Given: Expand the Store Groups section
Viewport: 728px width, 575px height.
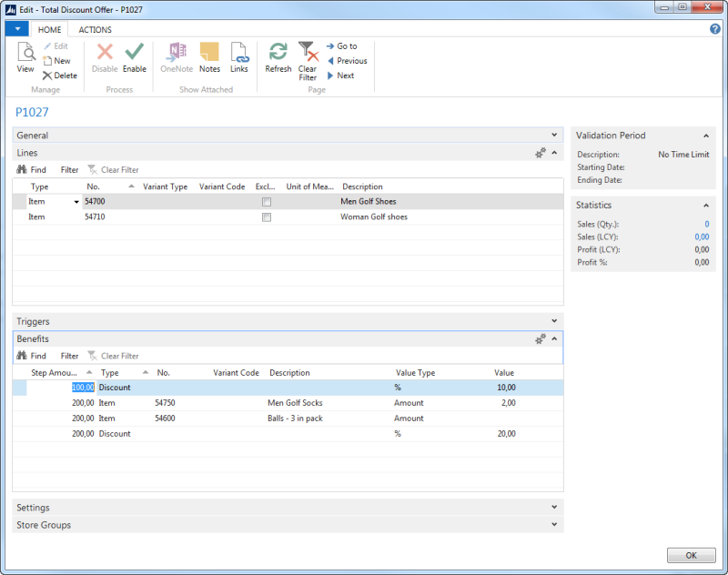Looking at the screenshot, I should 553,524.
